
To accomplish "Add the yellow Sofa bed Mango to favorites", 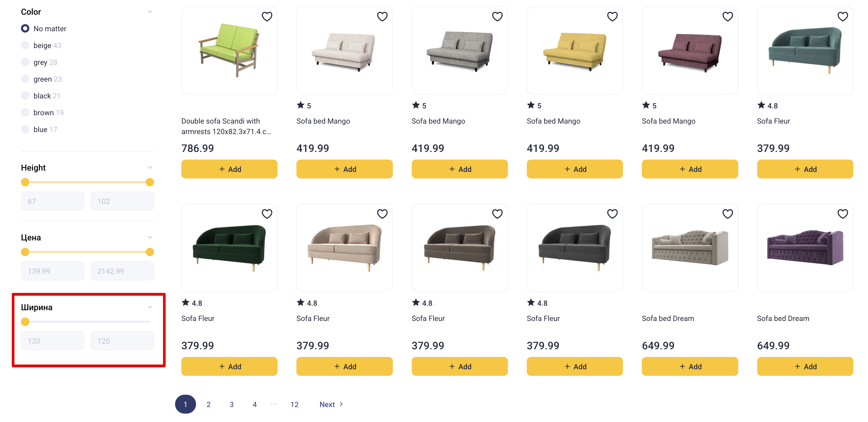I will click(x=612, y=17).
